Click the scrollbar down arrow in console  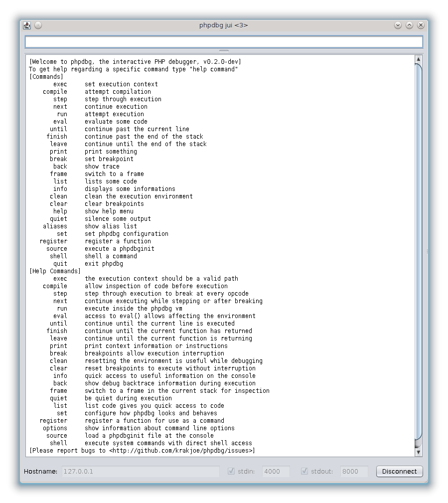pyautogui.click(x=419, y=452)
